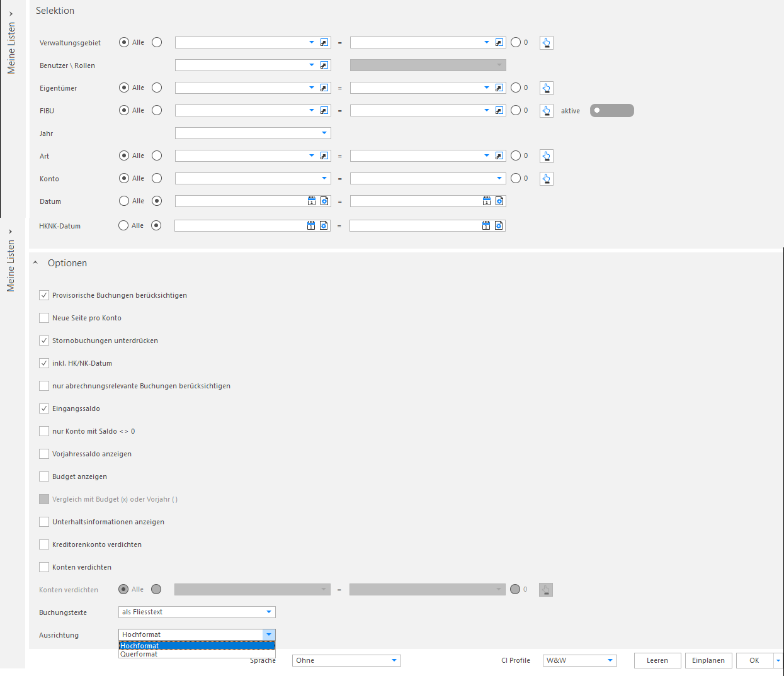Click hand-pointer multi-select icon for Verwaltungsgebiet
The image size is (784, 676).
coord(547,43)
